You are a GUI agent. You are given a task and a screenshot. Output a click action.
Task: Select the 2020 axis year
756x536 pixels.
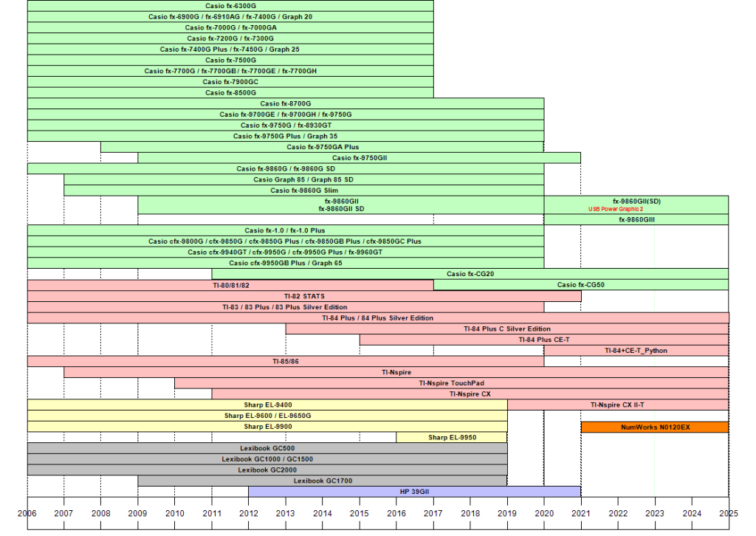pyautogui.click(x=544, y=513)
